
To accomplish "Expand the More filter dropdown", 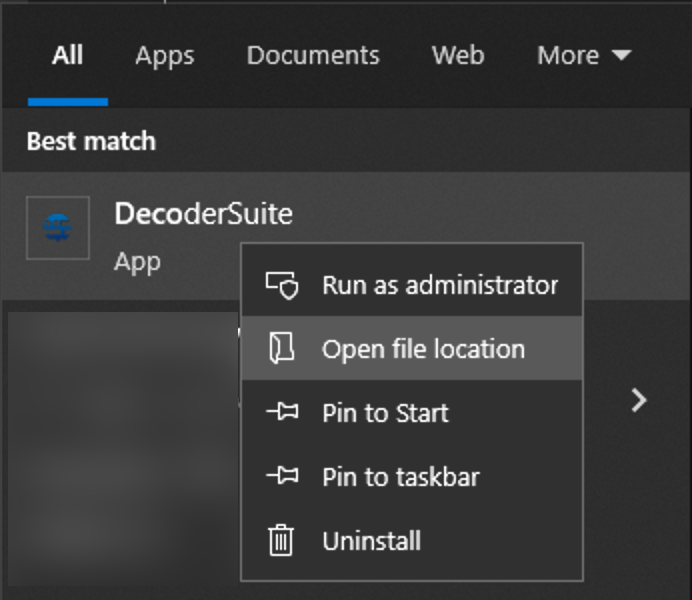I will click(584, 56).
